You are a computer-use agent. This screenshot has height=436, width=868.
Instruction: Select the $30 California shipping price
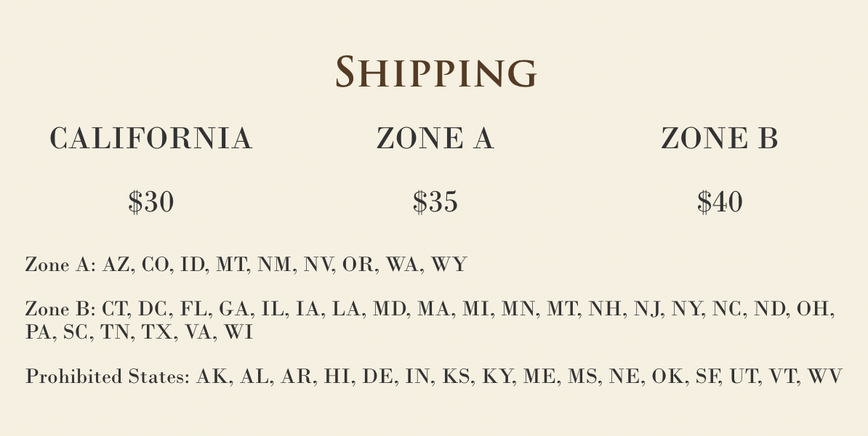point(150,202)
